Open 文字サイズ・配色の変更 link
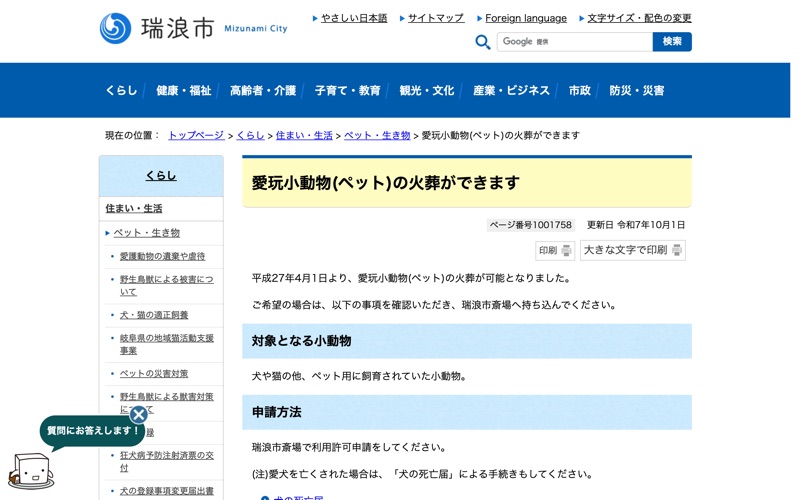This screenshot has height=500, width=800. pos(639,18)
